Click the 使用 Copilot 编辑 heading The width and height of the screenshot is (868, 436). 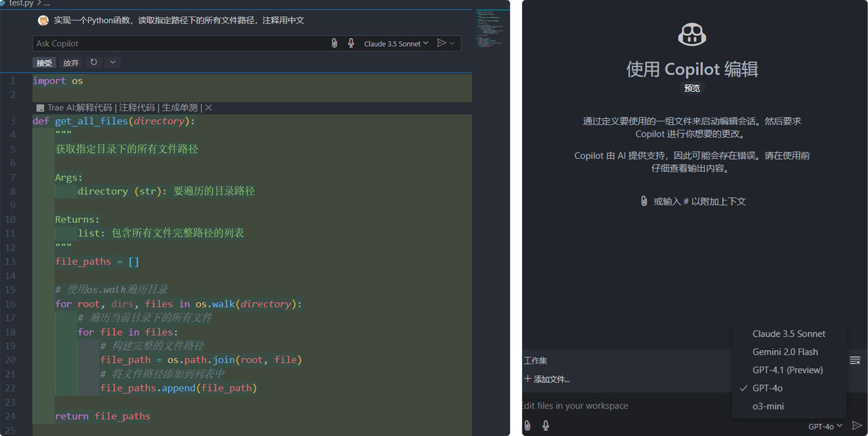point(692,69)
